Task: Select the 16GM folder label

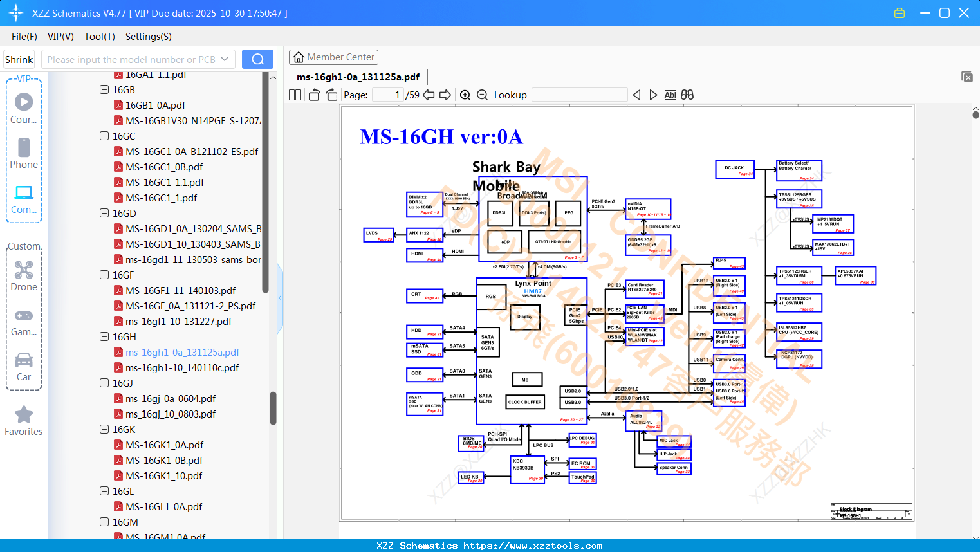Action: tap(125, 522)
